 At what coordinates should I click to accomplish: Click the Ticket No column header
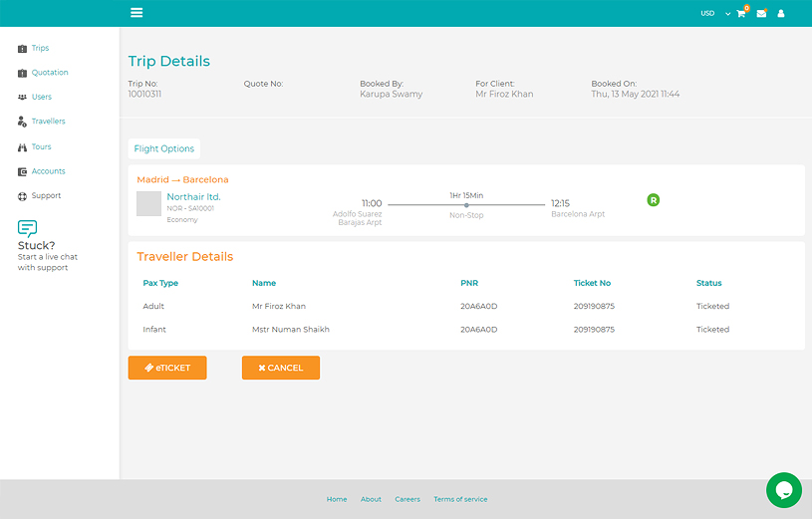[592, 283]
